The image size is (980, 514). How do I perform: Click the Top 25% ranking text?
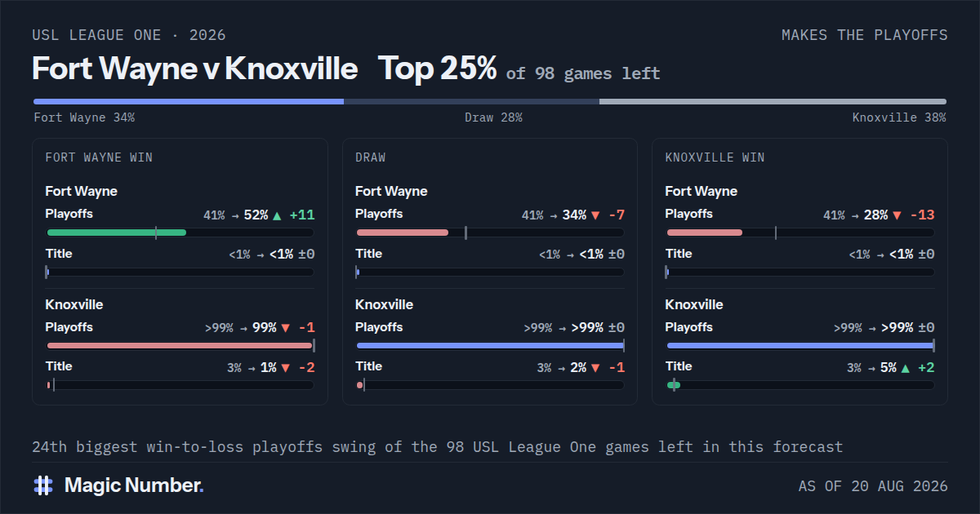click(x=438, y=69)
